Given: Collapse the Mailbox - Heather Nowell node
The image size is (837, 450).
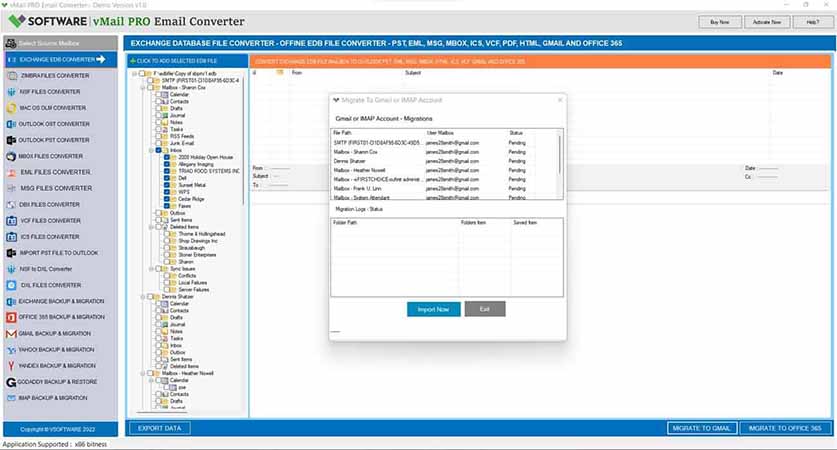Looking at the screenshot, I should click(143, 374).
